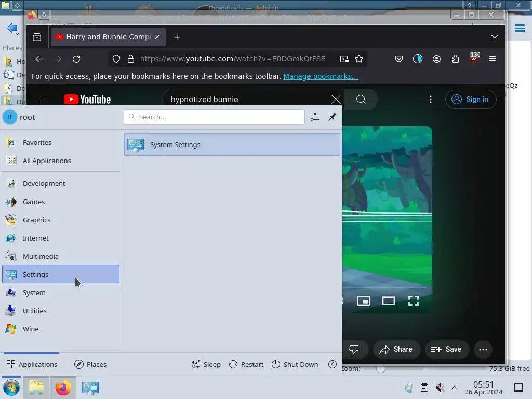532x399 pixels.
Task: Click the root user avatar
Action: [10, 117]
